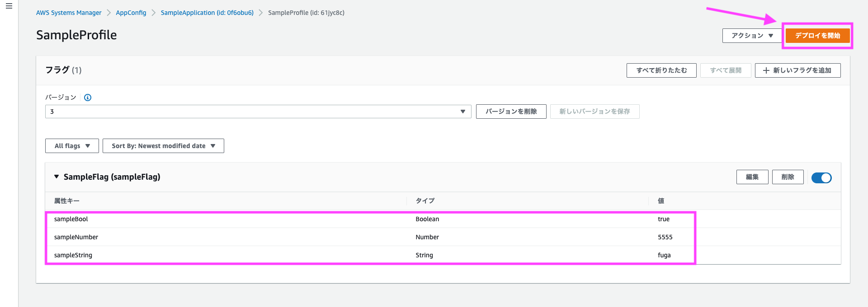Open the AppConfig breadcrumb link
The height and width of the screenshot is (307, 868).
pyautogui.click(x=131, y=13)
